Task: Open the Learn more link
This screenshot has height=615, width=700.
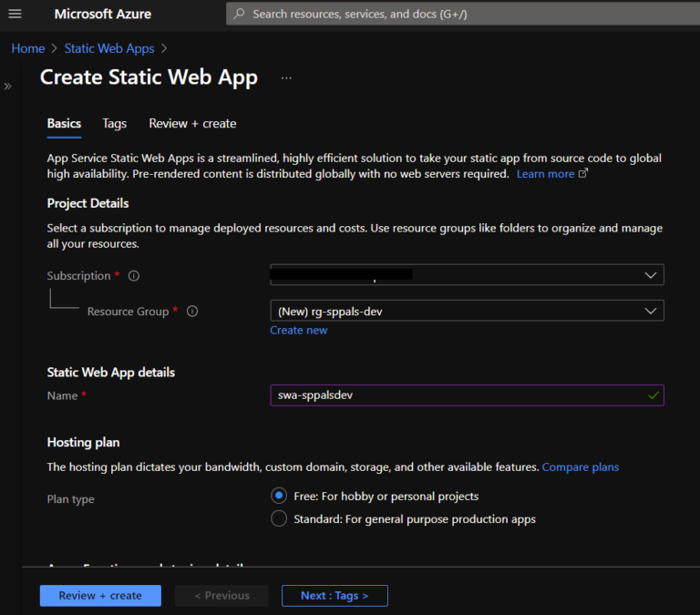Action: pos(546,174)
